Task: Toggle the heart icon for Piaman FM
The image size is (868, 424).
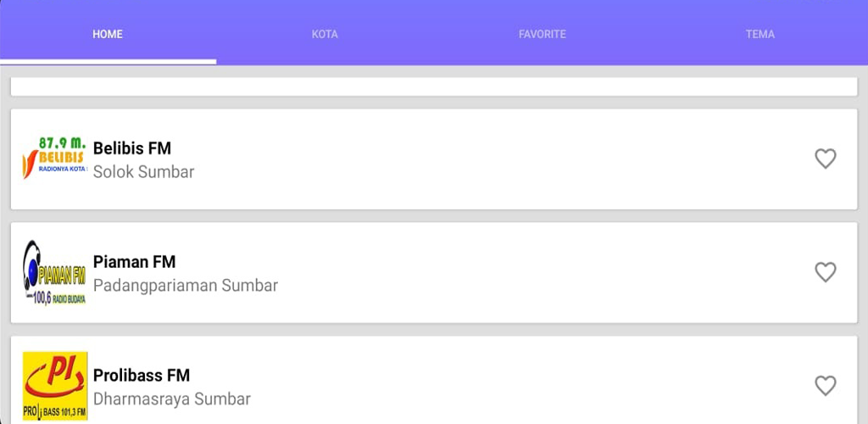Action: (x=825, y=272)
